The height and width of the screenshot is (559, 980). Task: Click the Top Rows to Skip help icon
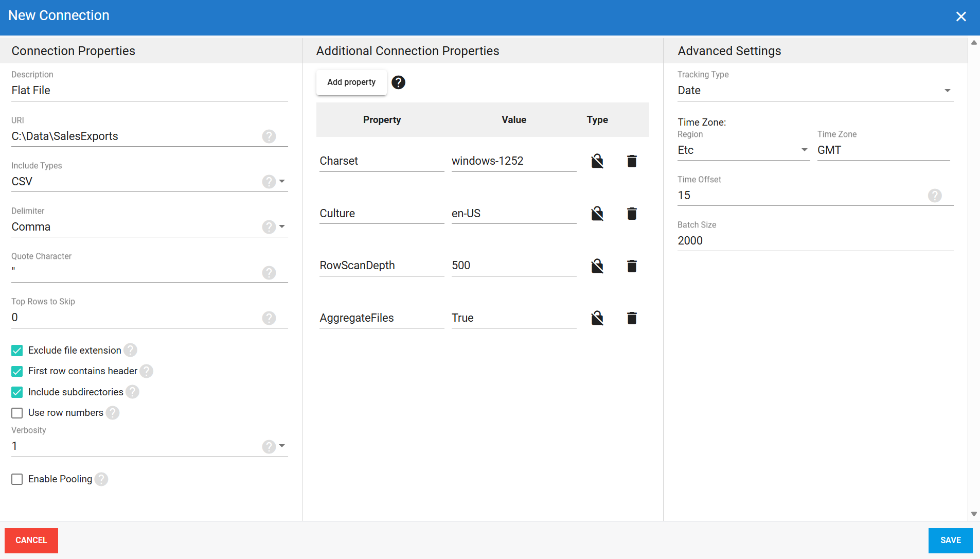269,318
